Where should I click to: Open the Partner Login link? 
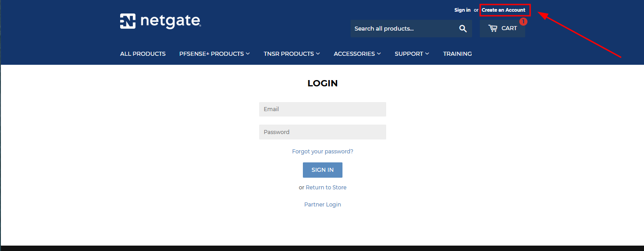pyautogui.click(x=323, y=205)
